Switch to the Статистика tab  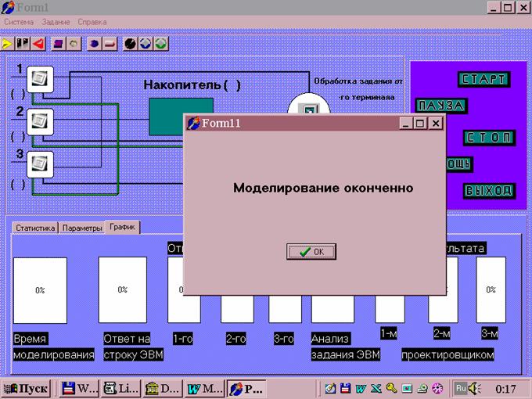tap(34, 228)
